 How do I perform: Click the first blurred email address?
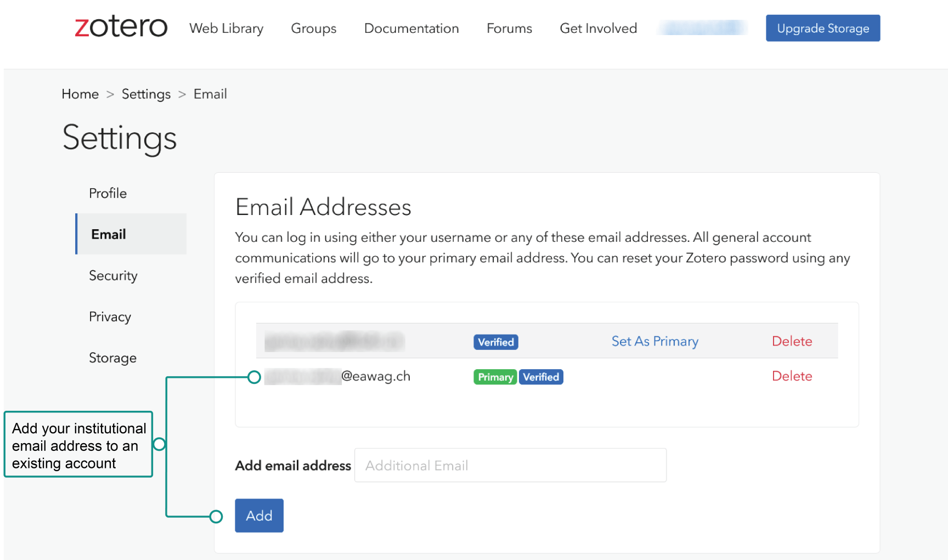[x=335, y=341]
